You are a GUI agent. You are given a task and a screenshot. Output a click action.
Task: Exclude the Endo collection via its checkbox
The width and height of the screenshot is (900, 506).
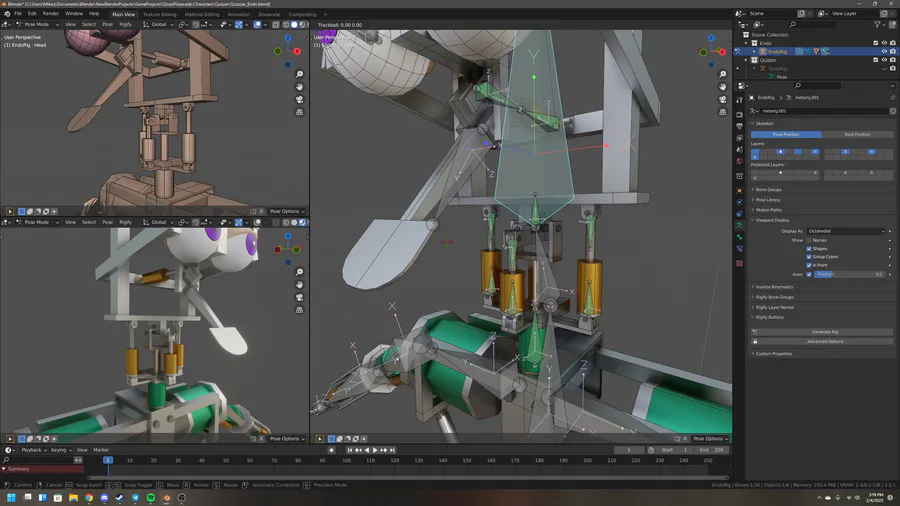click(x=875, y=43)
